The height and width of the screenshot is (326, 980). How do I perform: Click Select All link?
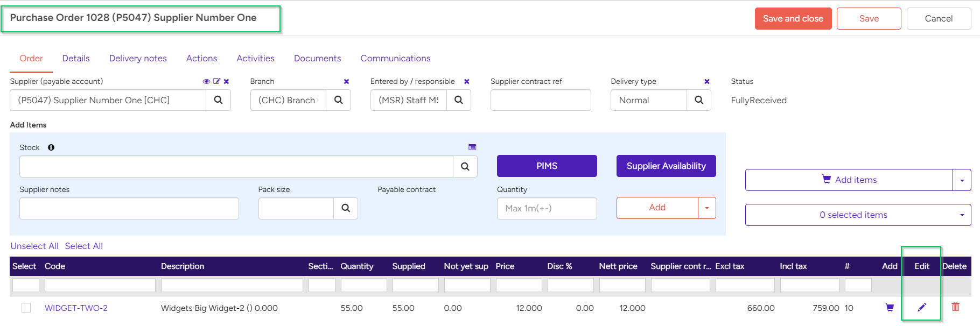point(84,246)
